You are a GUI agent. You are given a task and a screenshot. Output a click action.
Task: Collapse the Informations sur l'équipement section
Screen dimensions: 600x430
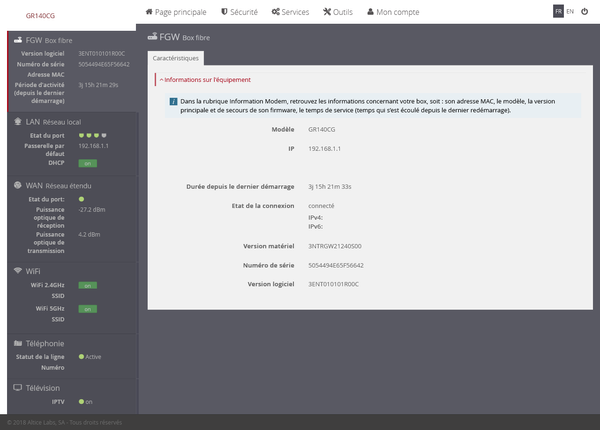pos(204,79)
